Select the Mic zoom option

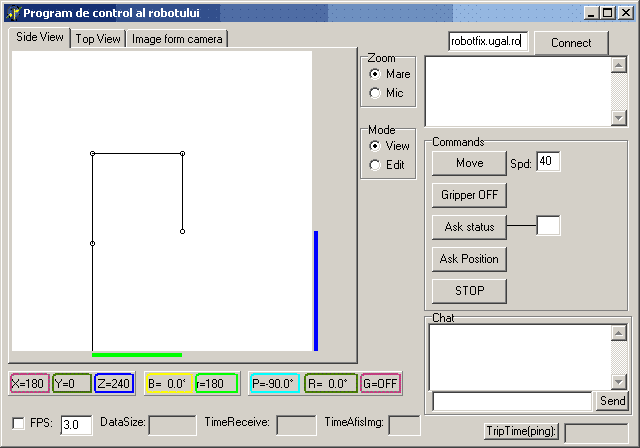[x=376, y=93]
